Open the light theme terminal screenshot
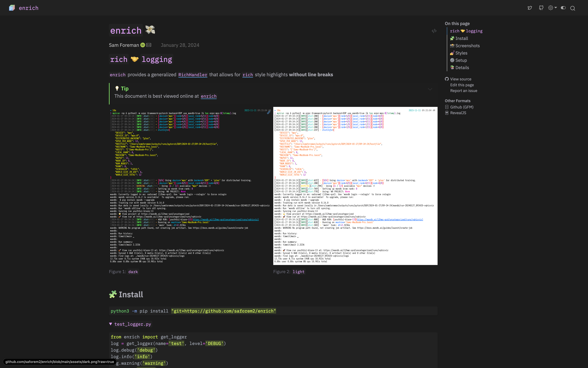Screen dimensions: 588x368 355,186
